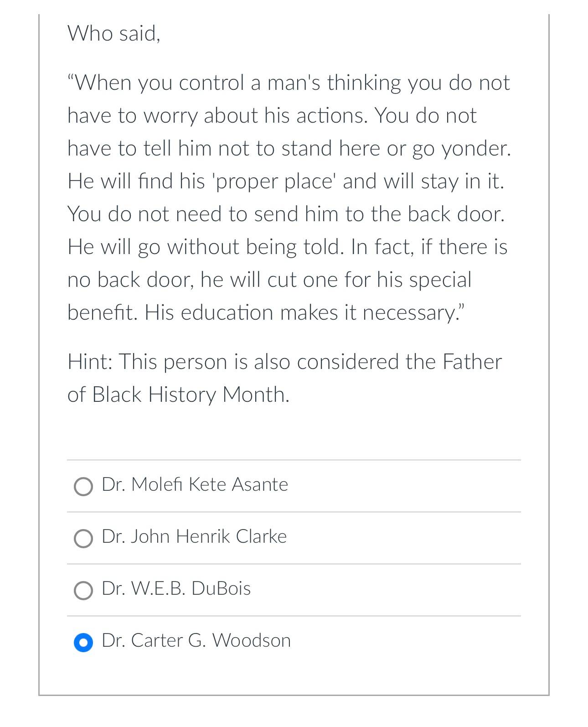588x727 pixels.
Task: Click the word "thinking" in the quote
Action: tap(364, 83)
